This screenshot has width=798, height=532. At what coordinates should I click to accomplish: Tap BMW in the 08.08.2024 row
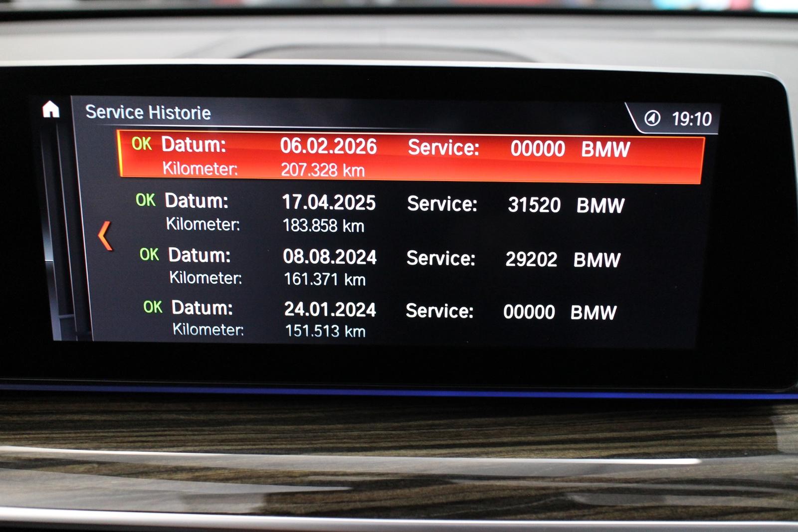tap(597, 260)
